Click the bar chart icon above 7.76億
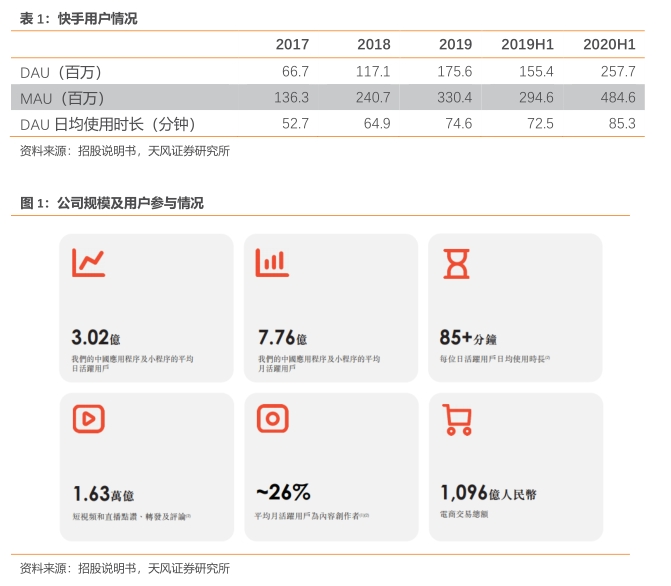 coord(272,262)
